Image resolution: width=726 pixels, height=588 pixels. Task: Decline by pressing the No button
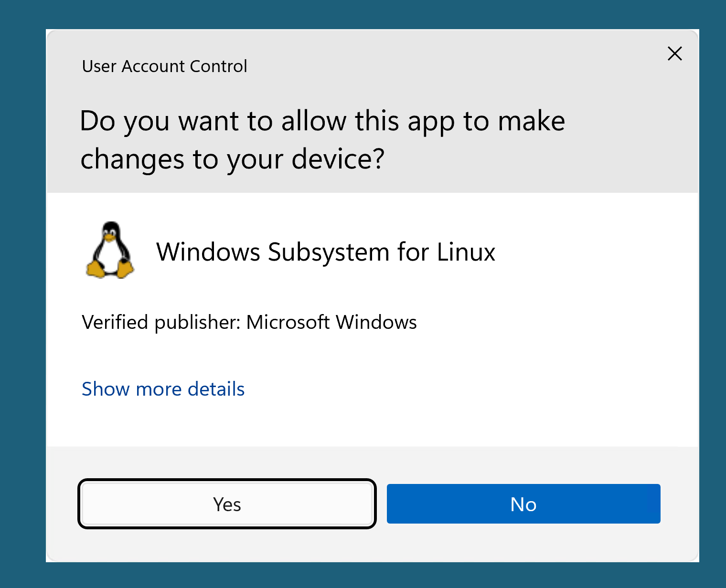(523, 504)
